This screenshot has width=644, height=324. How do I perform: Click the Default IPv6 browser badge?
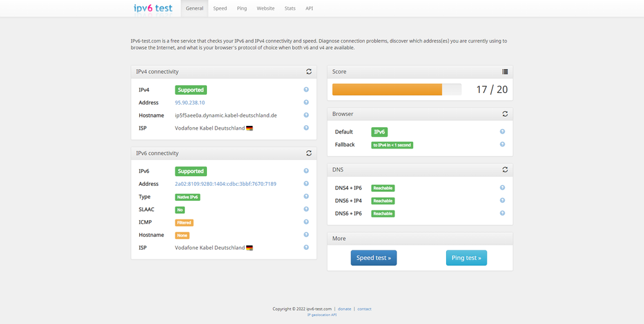(x=380, y=132)
